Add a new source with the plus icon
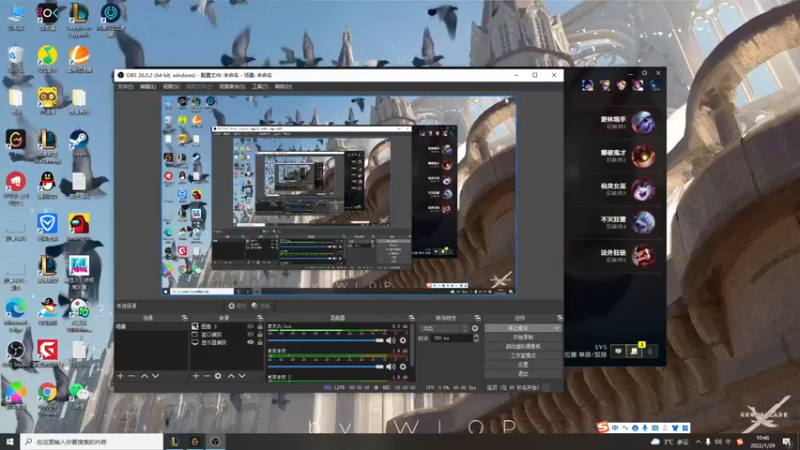Viewport: 800px width, 450px height. pyautogui.click(x=196, y=376)
